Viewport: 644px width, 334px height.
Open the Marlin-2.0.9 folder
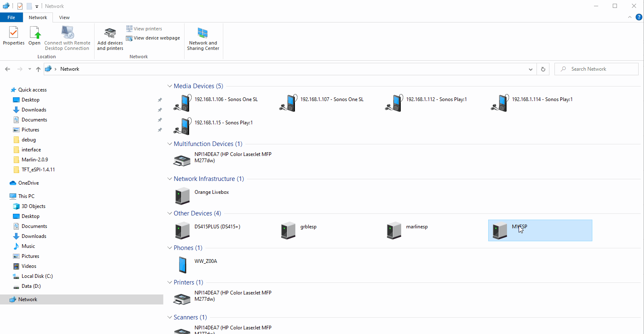coord(35,160)
